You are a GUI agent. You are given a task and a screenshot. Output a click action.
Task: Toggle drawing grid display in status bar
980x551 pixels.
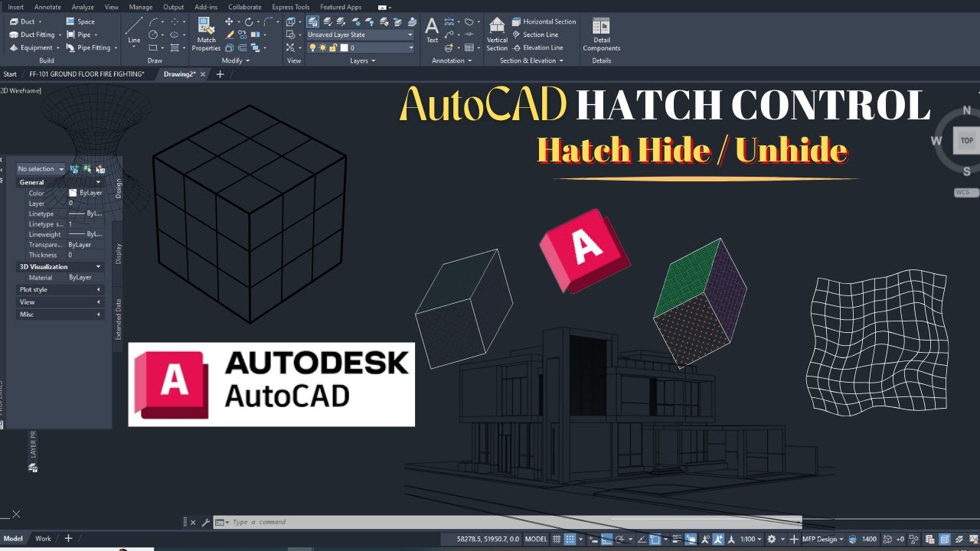click(557, 540)
